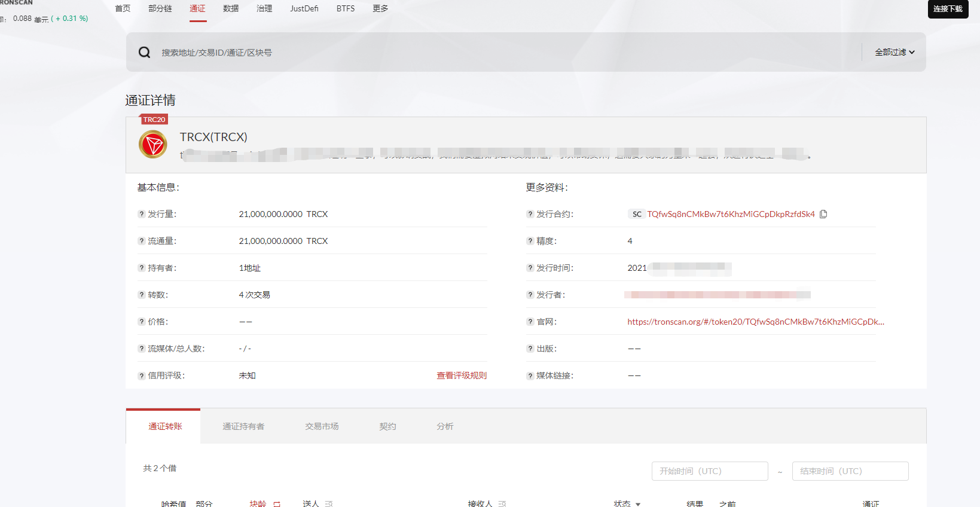Click help icon next to 精度
Screen dimensions: 980x507
(x=530, y=241)
